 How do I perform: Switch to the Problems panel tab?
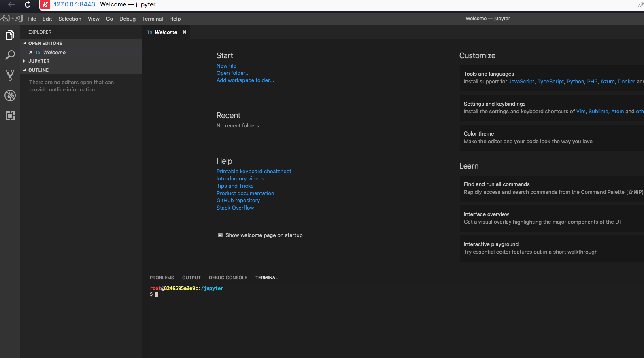pos(162,278)
